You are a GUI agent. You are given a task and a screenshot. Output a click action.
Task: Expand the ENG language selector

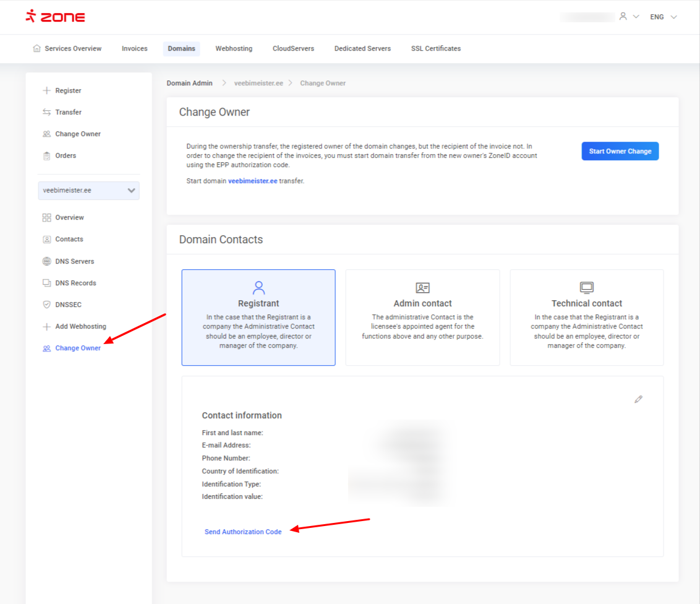tap(664, 17)
